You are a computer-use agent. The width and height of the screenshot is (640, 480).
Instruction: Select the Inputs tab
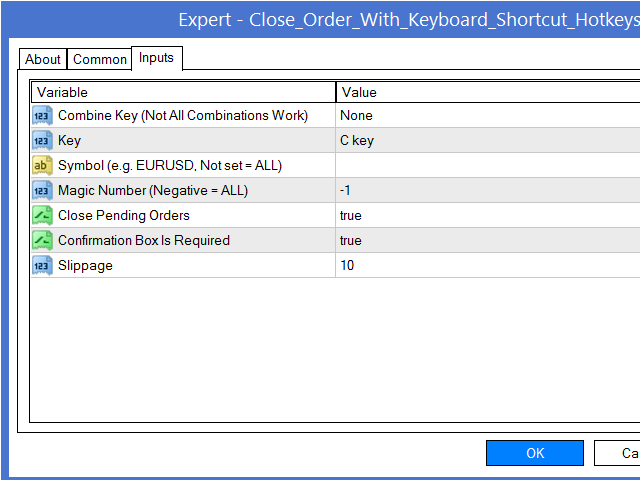pos(156,58)
